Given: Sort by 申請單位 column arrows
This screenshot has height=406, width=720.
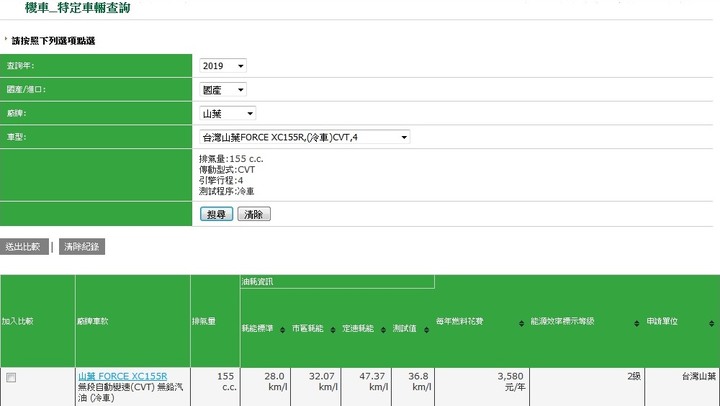Looking at the screenshot, I should (x=712, y=323).
